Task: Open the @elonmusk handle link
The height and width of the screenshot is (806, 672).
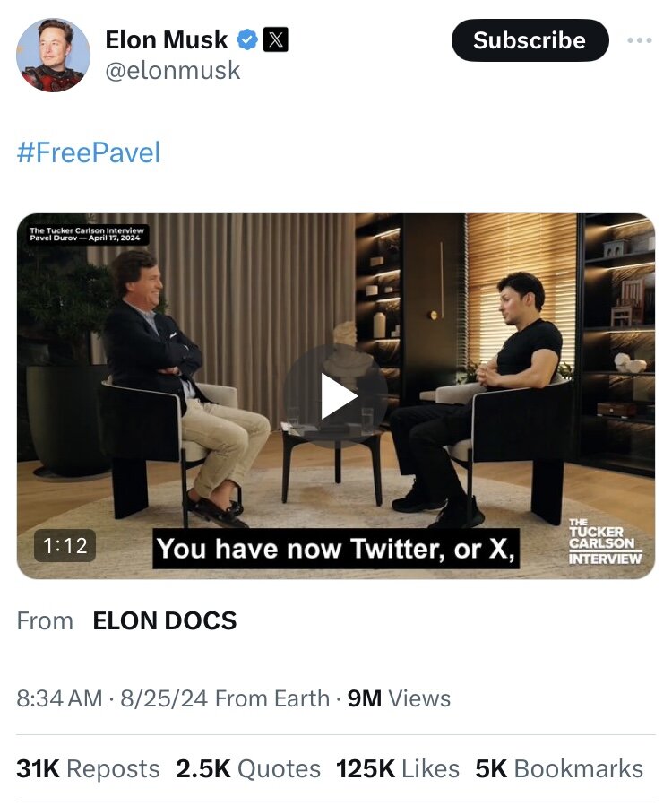Action: click(173, 71)
